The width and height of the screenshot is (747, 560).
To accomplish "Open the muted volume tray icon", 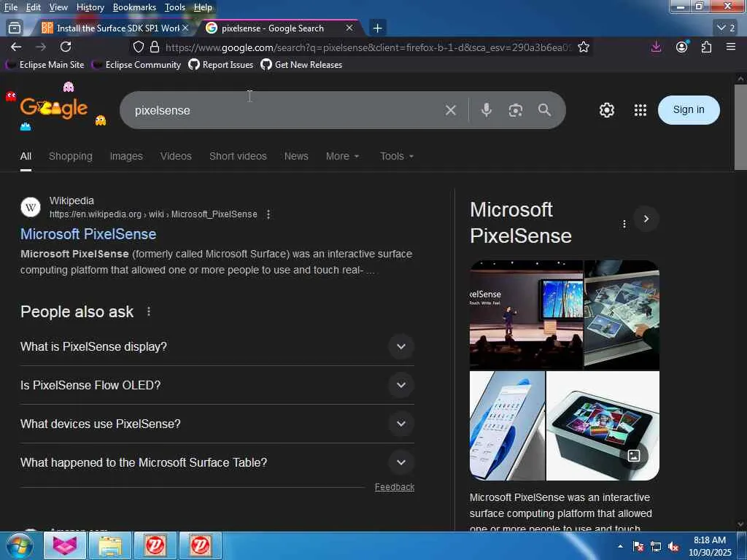I will [x=673, y=547].
